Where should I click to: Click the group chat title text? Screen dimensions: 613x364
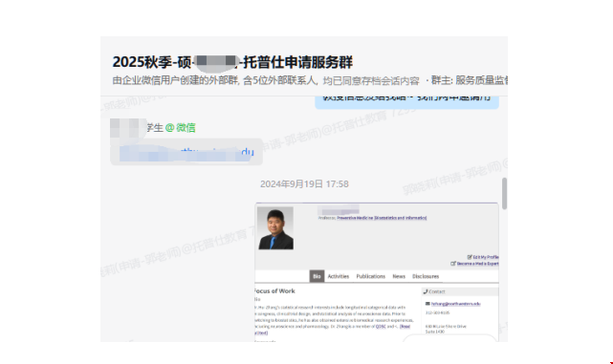click(x=232, y=62)
